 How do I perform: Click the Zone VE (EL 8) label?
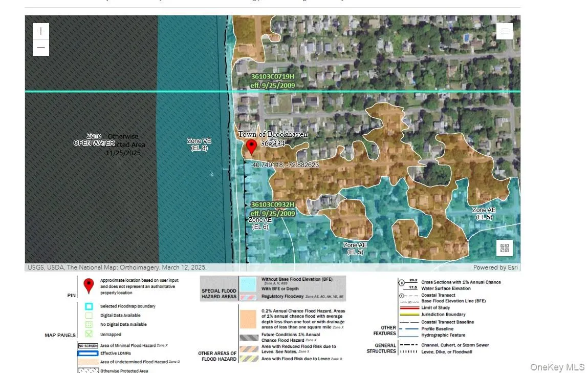pyautogui.click(x=199, y=144)
